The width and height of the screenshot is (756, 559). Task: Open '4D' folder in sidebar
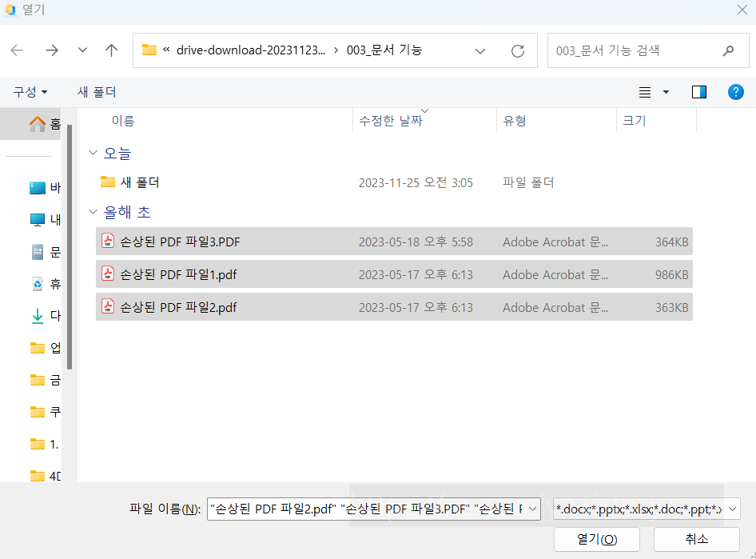point(45,476)
